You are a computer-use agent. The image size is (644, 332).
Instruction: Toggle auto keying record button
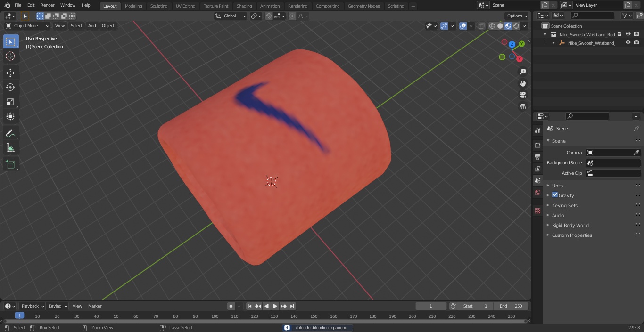(x=231, y=306)
